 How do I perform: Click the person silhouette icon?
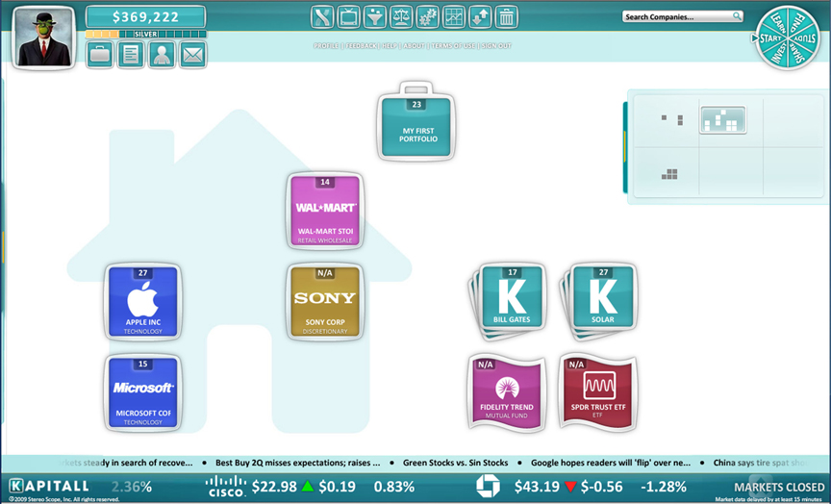pos(162,55)
